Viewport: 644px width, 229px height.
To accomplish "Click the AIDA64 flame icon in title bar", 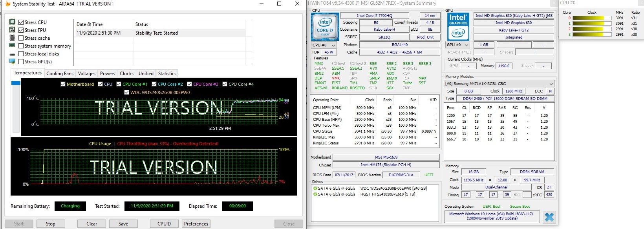I will (7, 4).
